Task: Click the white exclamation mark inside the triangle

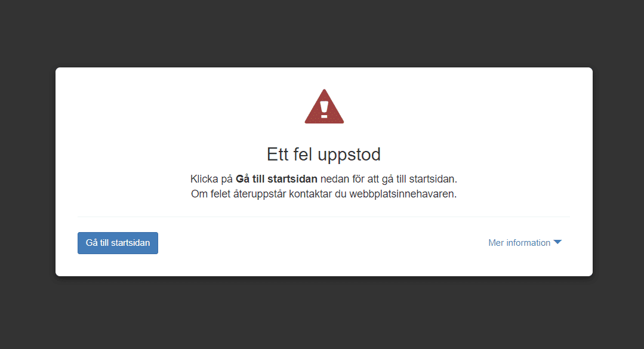Action: click(x=324, y=110)
